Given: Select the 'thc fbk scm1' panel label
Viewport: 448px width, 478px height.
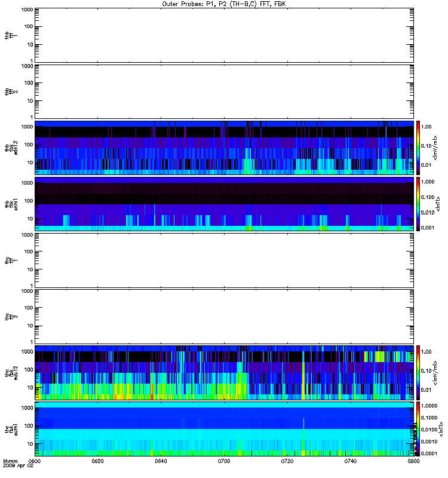Looking at the screenshot, I should 11,429.
